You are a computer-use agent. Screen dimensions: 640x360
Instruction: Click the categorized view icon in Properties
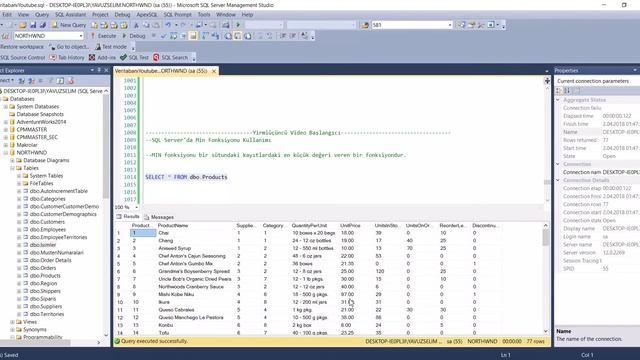(x=559, y=90)
